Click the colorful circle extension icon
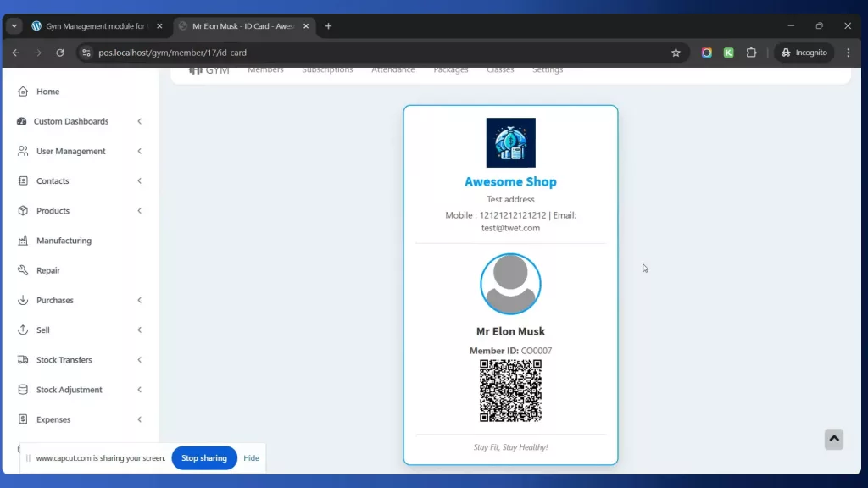 pos(706,53)
